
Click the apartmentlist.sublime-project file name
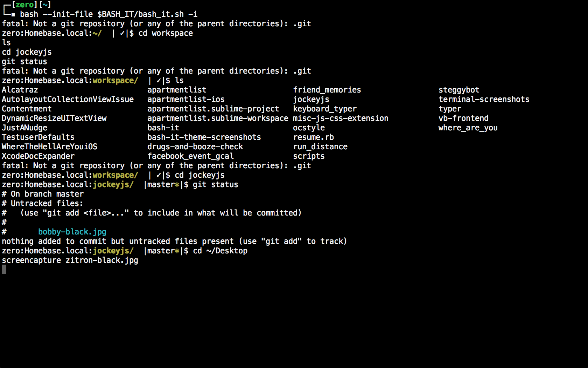pos(213,109)
